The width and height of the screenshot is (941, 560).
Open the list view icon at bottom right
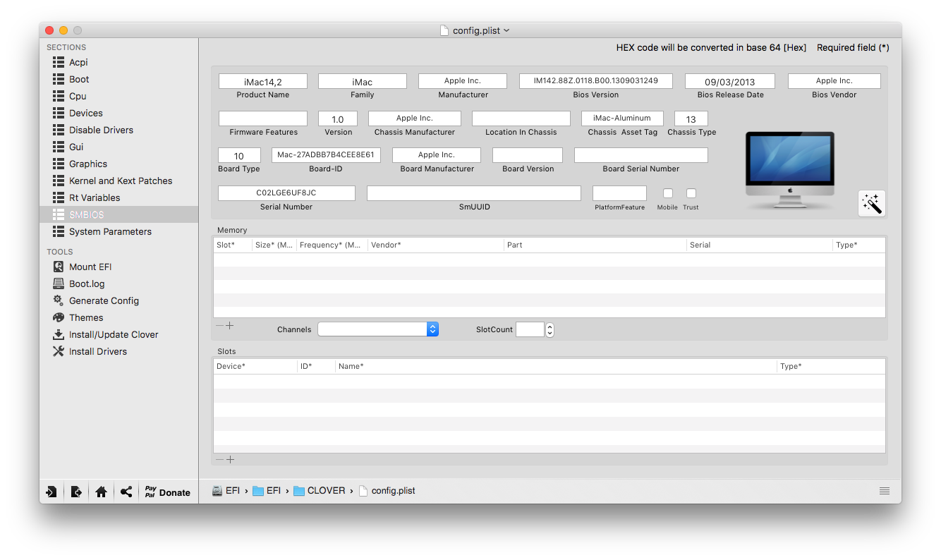(x=885, y=491)
